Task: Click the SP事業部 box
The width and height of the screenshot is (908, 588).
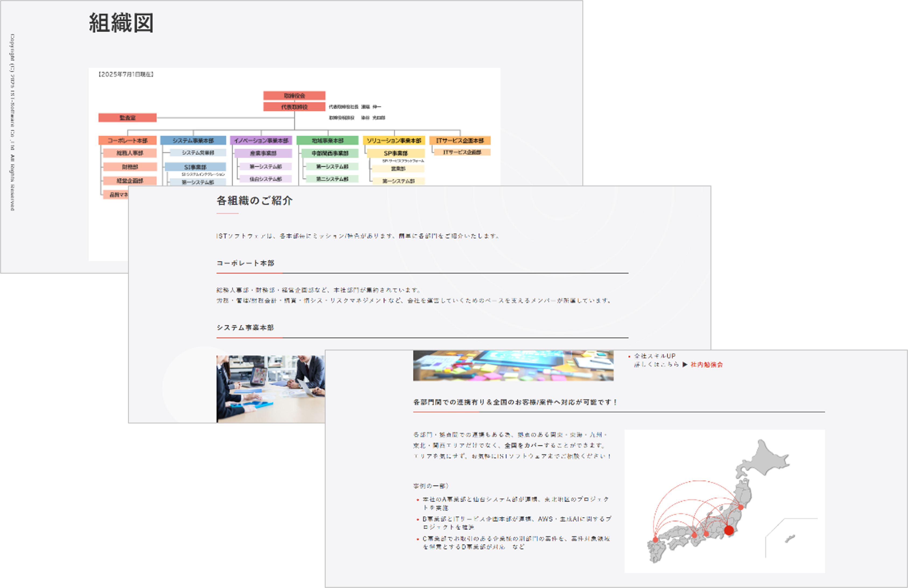Action: (x=396, y=153)
